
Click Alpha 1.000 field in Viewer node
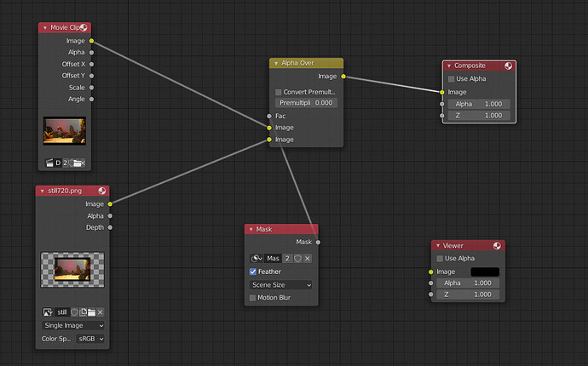[x=468, y=283]
